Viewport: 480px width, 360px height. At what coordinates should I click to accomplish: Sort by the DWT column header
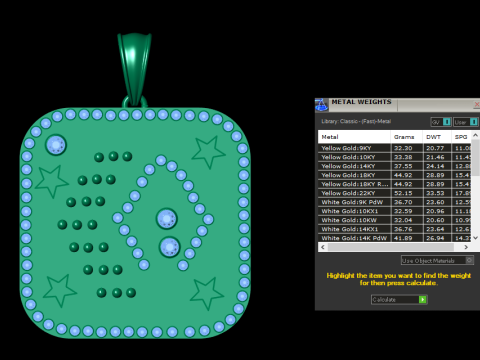437,137
